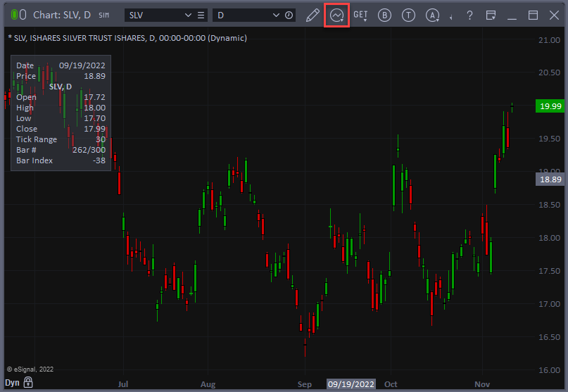Click the Low 17.70 row in data box

[61, 118]
